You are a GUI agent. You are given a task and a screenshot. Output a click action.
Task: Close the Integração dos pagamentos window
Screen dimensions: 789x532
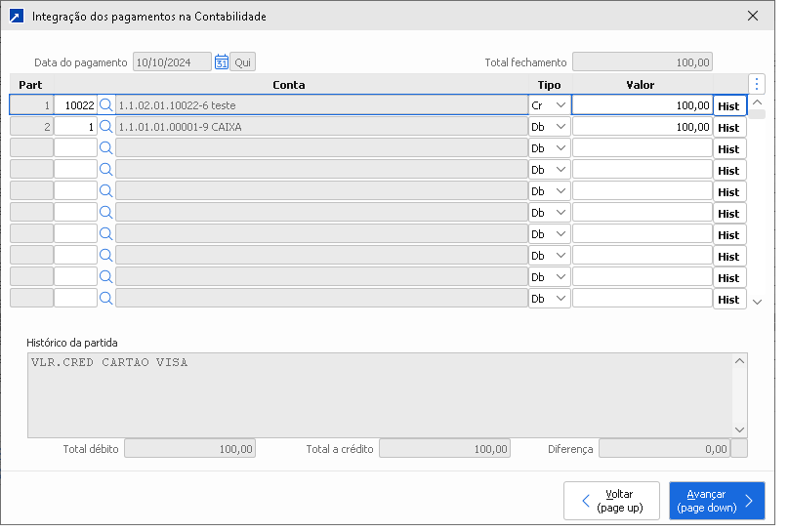tap(752, 17)
